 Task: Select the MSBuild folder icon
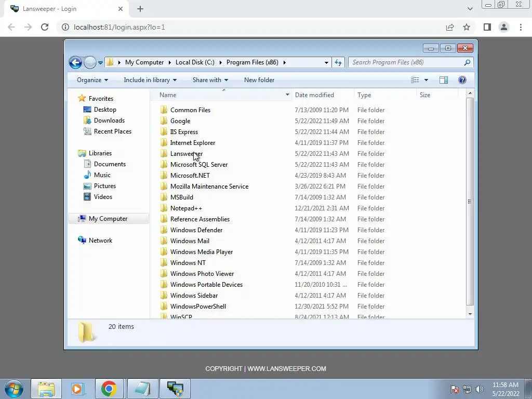164,197
